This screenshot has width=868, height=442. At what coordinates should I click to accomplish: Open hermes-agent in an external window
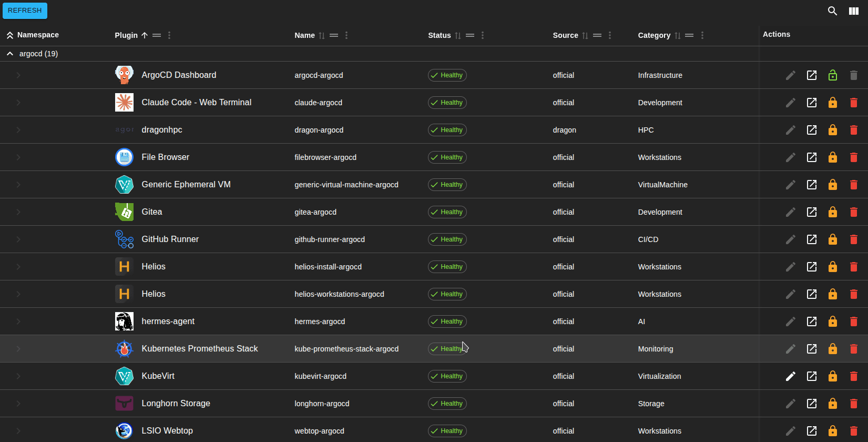812,322
